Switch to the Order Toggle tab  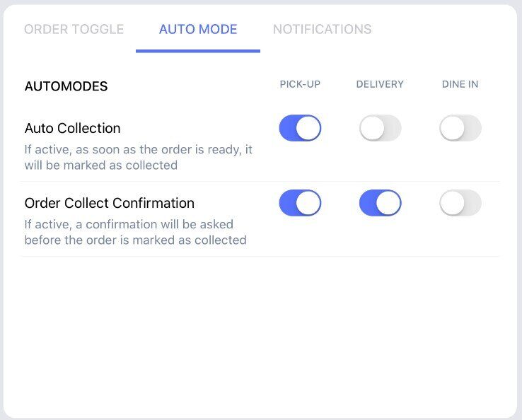74,30
